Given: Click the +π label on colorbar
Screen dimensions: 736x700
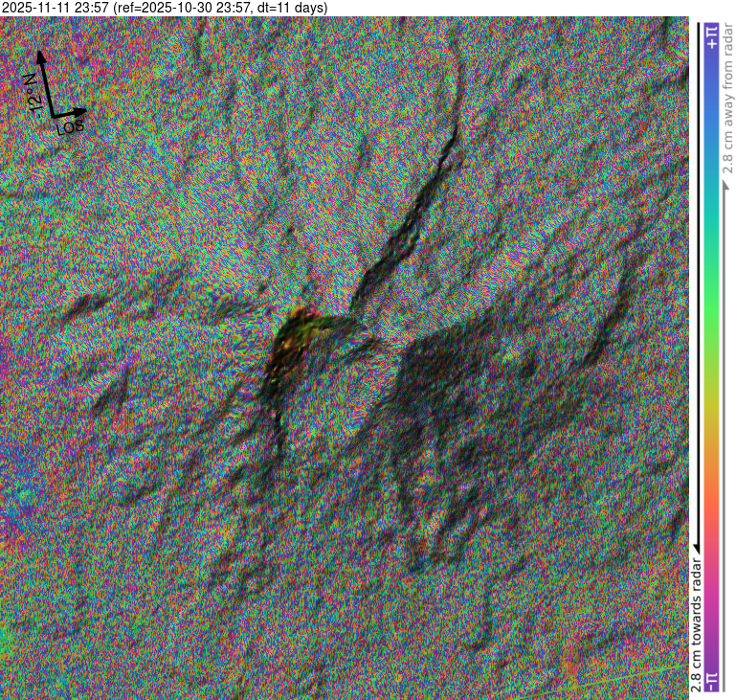Looking at the screenshot, I should point(711,38).
